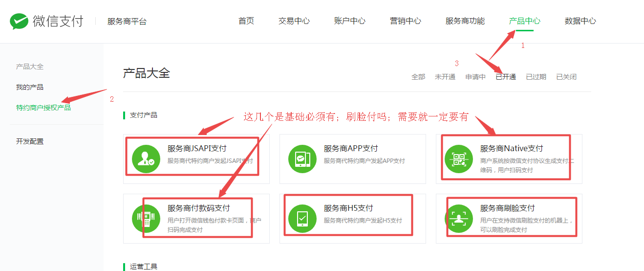Screen dimensions: 644x271
Task: Open the 服务商刷脸支付 product title
Action: [508, 208]
